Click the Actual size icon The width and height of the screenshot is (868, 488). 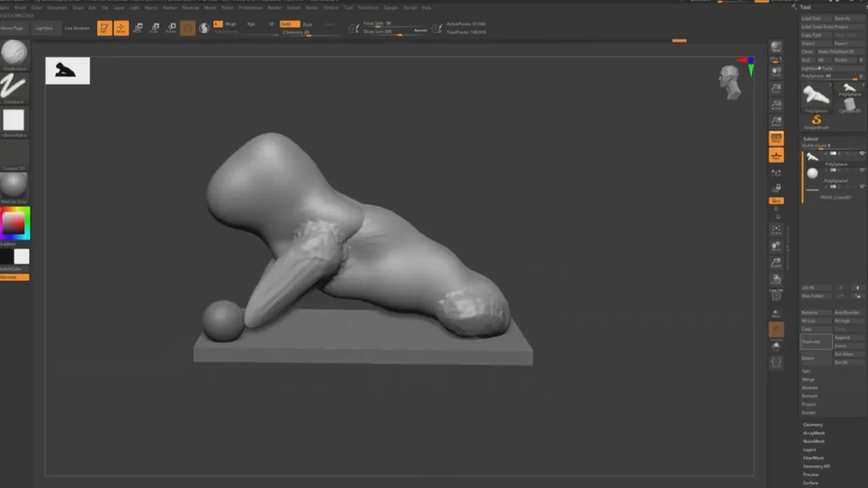pos(776,105)
